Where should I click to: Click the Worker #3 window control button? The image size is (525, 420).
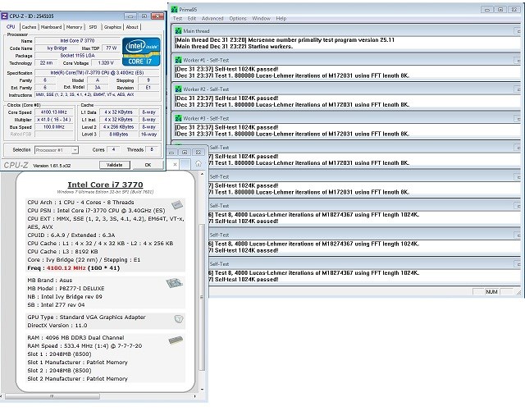(x=518, y=119)
